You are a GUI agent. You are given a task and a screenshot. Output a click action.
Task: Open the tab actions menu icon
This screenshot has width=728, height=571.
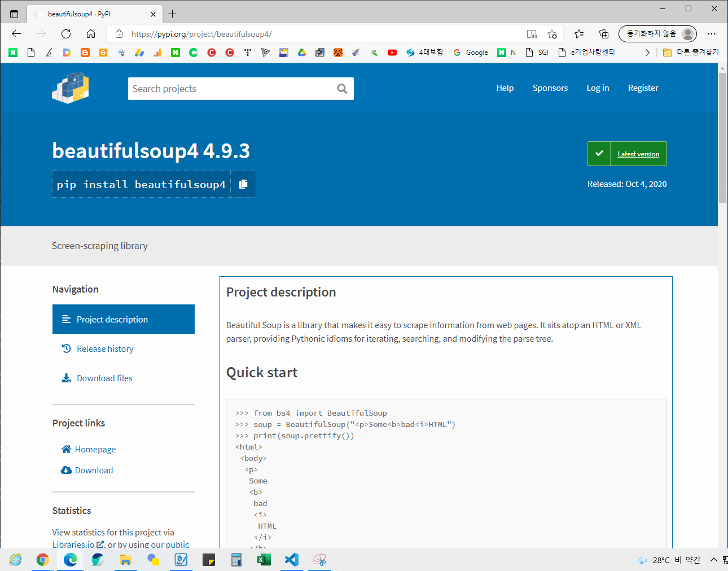click(14, 14)
